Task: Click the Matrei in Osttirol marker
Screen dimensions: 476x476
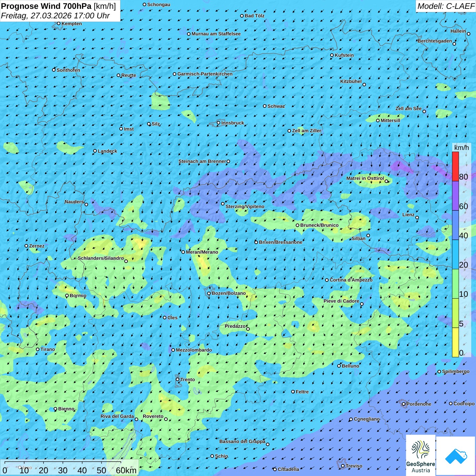Action: point(386,181)
